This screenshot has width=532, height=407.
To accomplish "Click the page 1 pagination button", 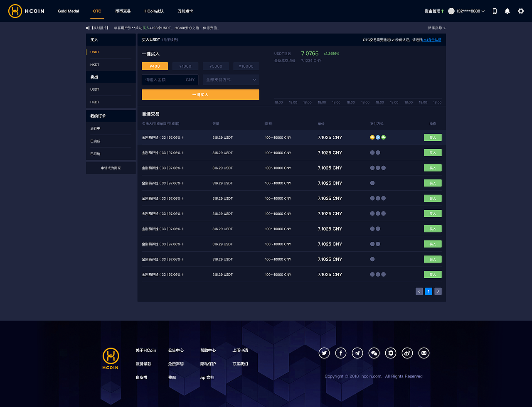I will coord(429,291).
